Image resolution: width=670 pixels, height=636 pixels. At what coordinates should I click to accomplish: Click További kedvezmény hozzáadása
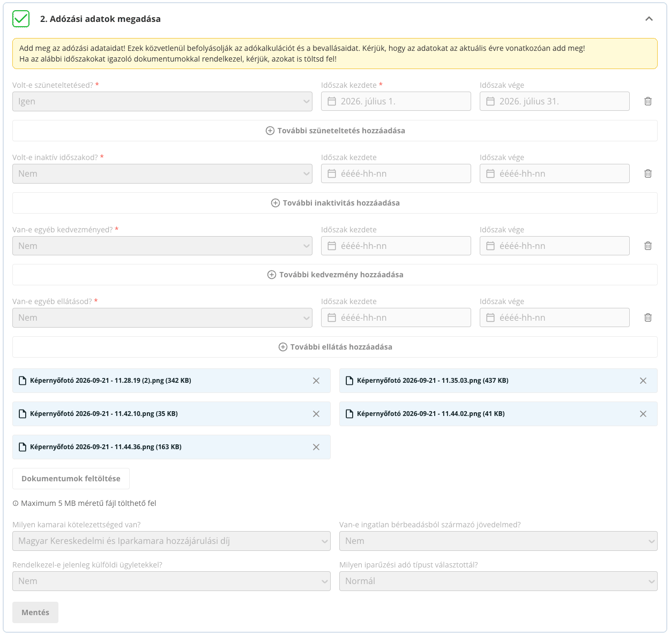coord(335,275)
